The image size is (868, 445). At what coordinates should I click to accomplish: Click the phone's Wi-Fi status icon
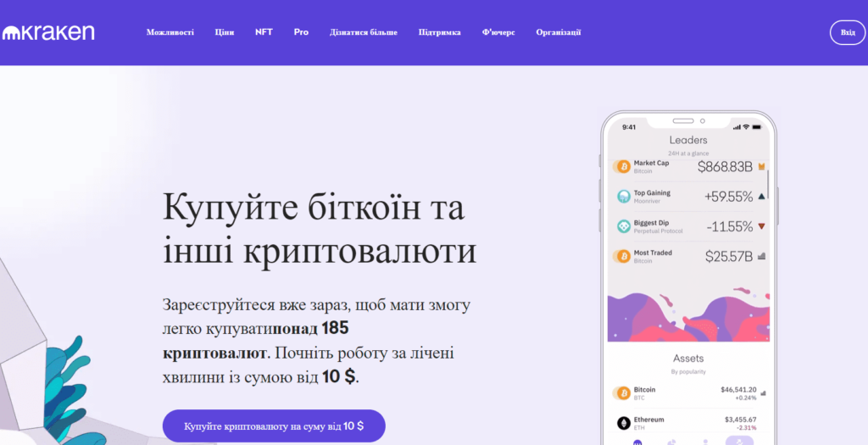click(746, 127)
